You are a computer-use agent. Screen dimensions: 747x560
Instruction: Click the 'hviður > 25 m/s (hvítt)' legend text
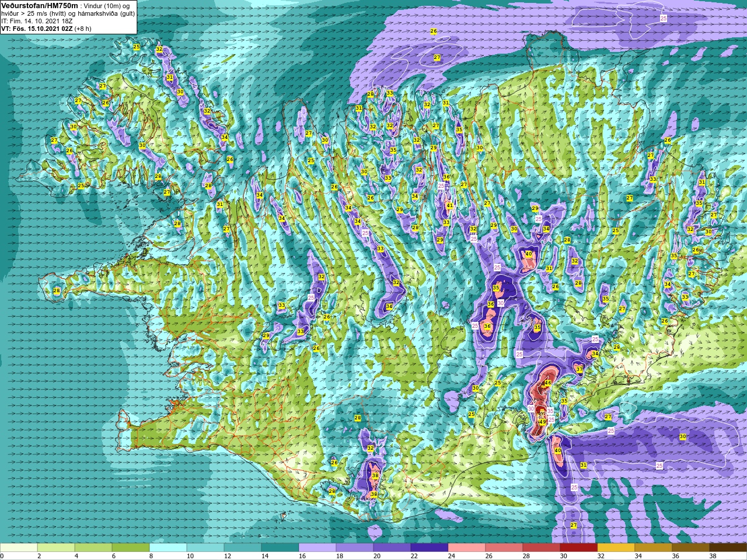pyautogui.click(x=34, y=13)
